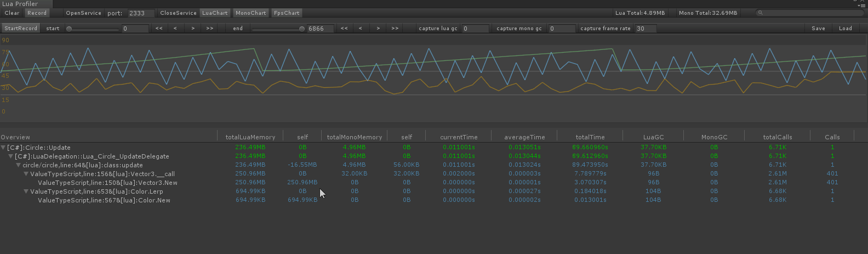
Task: Step end frame forward one with > button
Action: tap(378, 28)
